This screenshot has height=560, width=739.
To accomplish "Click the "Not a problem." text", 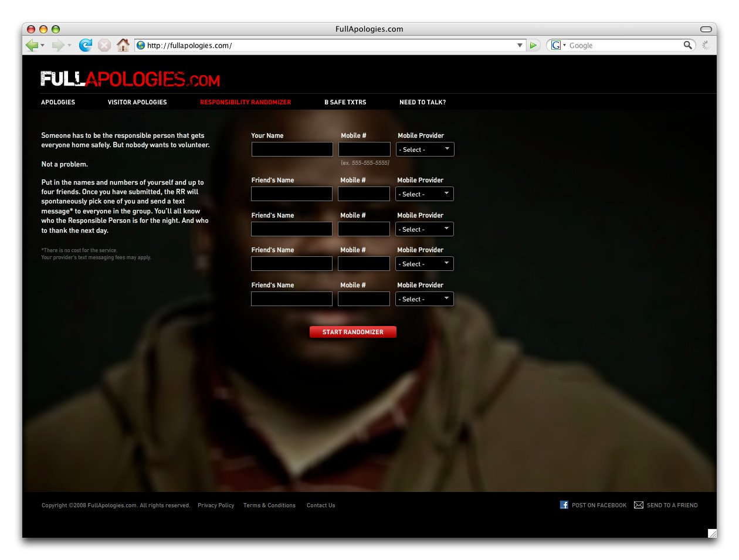I will click(65, 164).
